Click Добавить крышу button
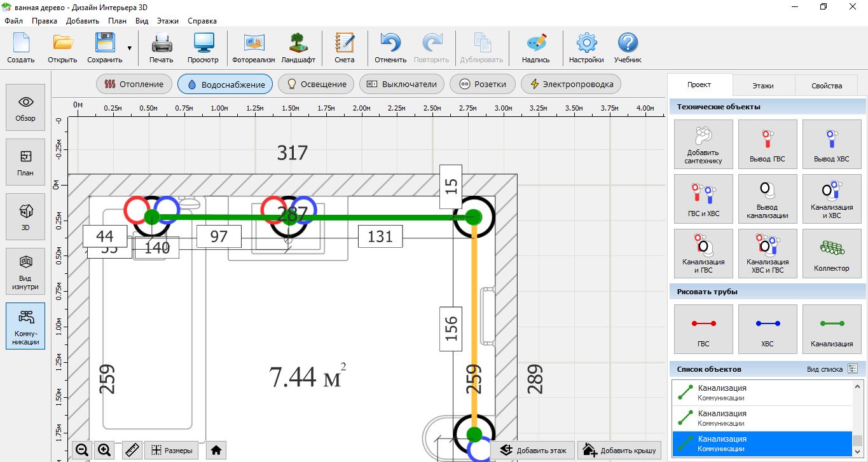The width and height of the screenshot is (868, 462). click(619, 450)
